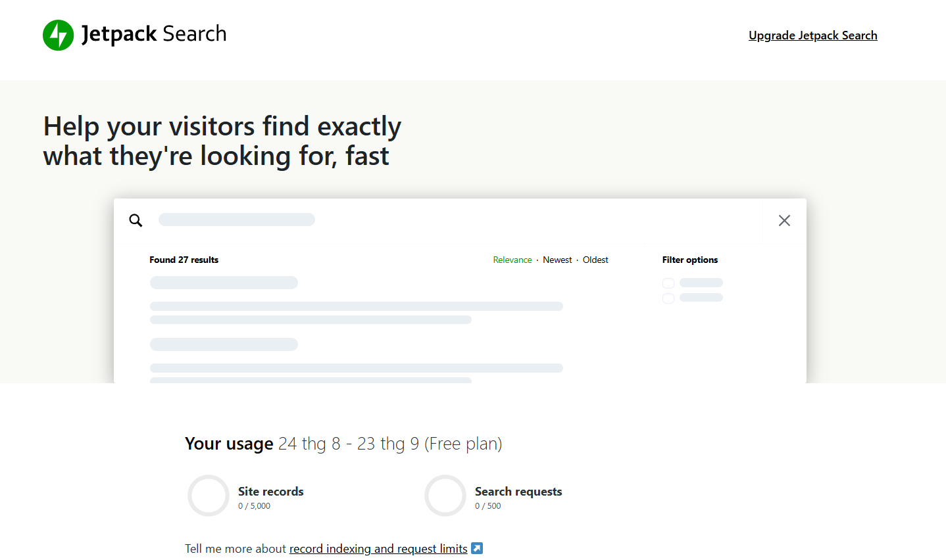Tick the first Filter options checkbox
The width and height of the screenshot is (946, 560).
click(x=668, y=283)
